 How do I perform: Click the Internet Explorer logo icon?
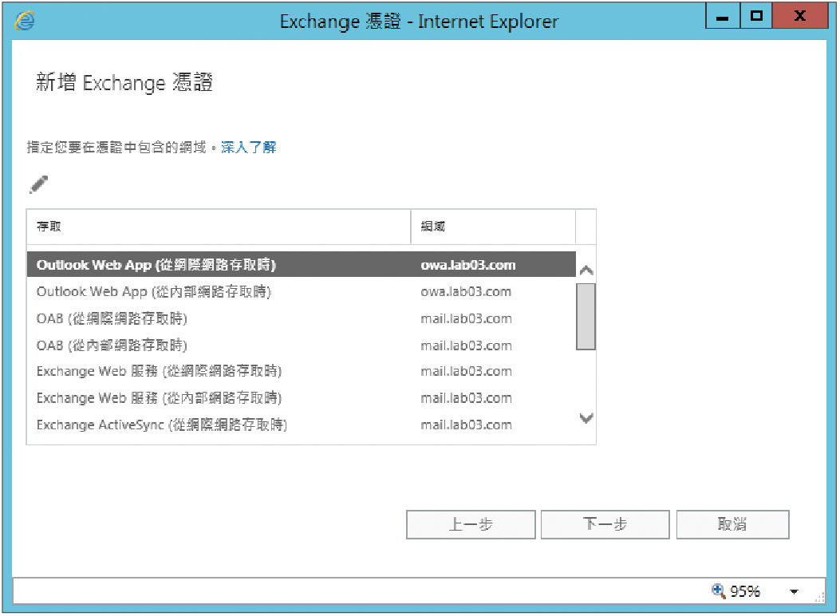(x=25, y=21)
